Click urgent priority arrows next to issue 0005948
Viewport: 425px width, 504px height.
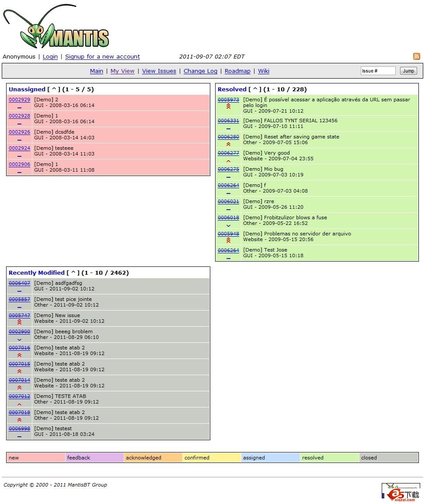click(228, 240)
